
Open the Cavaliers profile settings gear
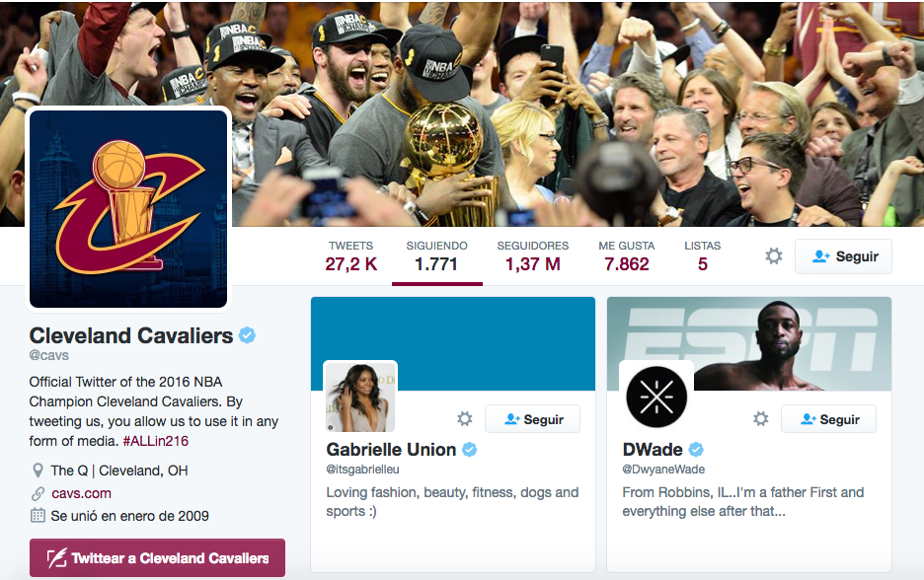774,256
